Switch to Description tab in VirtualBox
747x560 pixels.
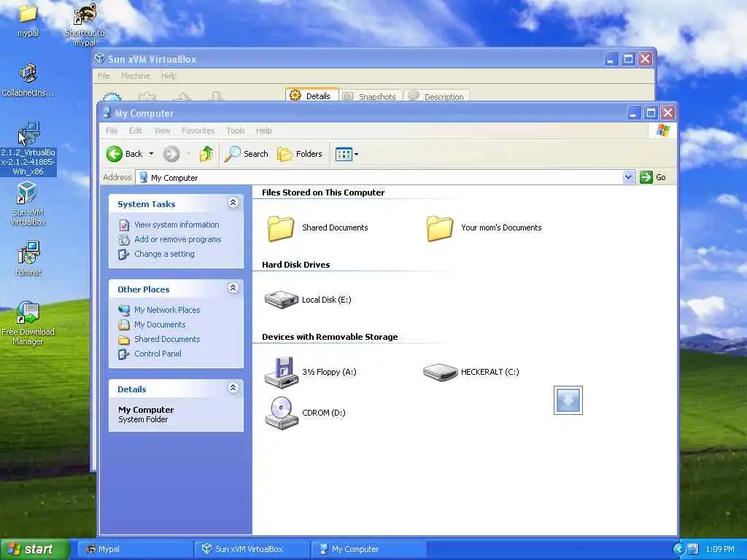(437, 96)
